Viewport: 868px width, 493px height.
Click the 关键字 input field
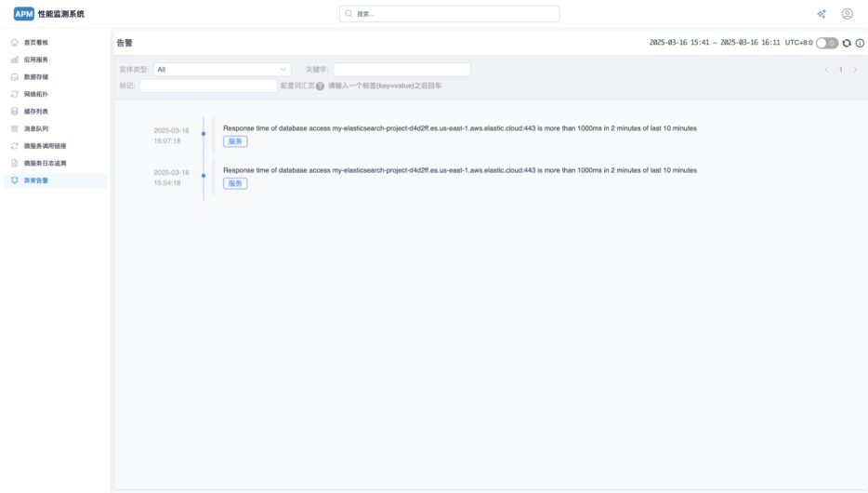tap(401, 69)
